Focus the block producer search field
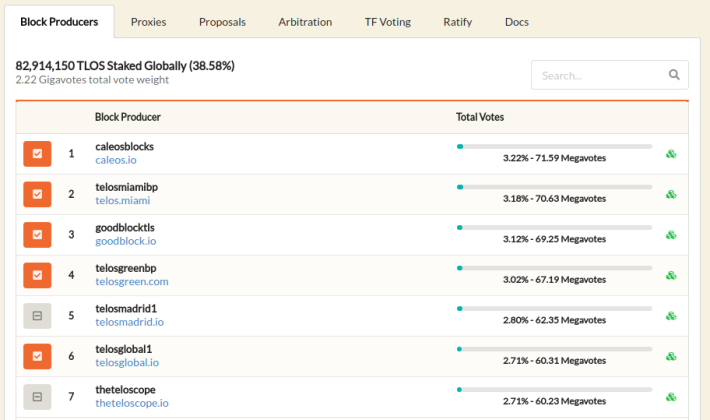 coord(596,75)
